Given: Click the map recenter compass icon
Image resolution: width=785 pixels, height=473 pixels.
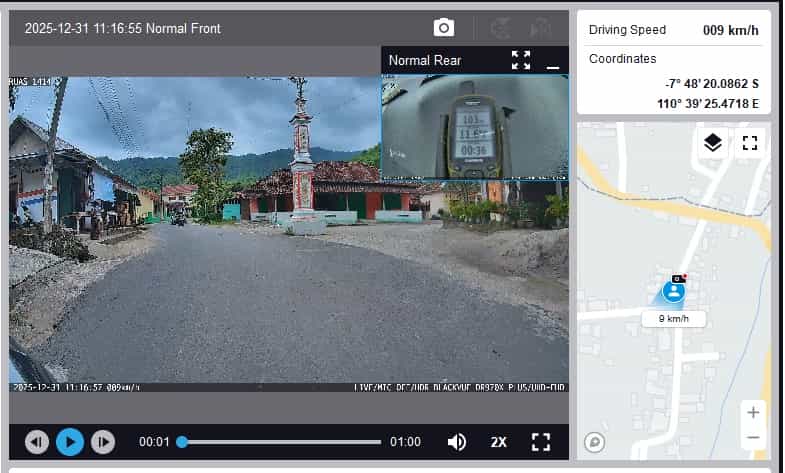Looking at the screenshot, I should [x=595, y=441].
